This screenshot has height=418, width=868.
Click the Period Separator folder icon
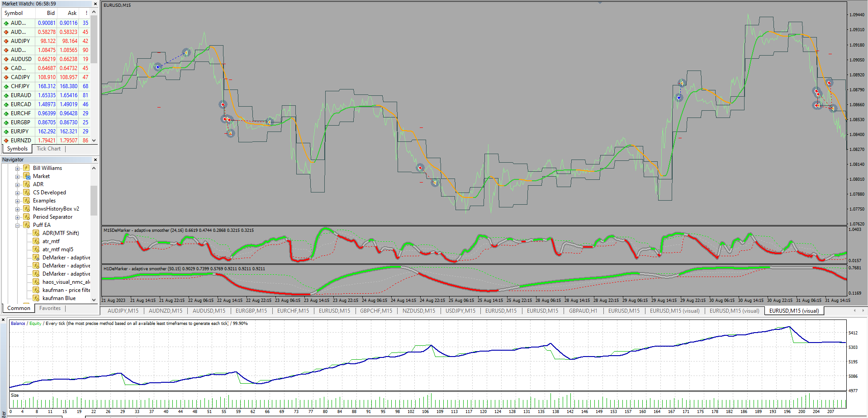[27, 217]
